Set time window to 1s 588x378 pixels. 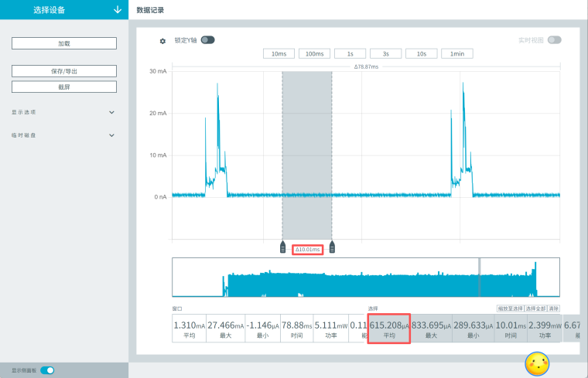point(350,53)
